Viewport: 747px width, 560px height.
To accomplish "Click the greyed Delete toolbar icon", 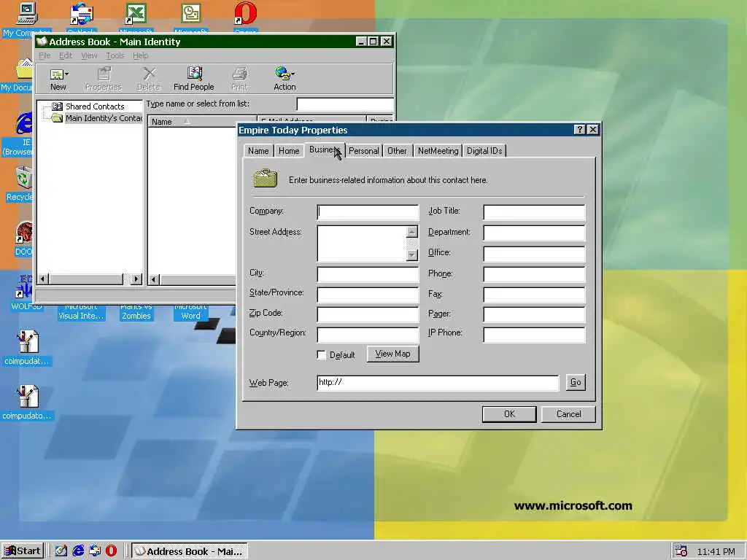I will (149, 74).
